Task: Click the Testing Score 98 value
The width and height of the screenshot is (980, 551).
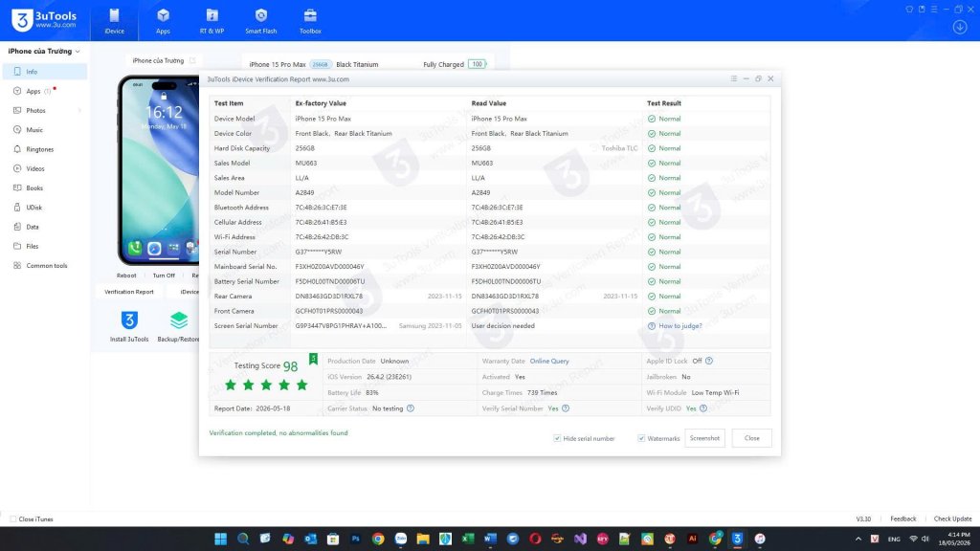Action: point(290,366)
